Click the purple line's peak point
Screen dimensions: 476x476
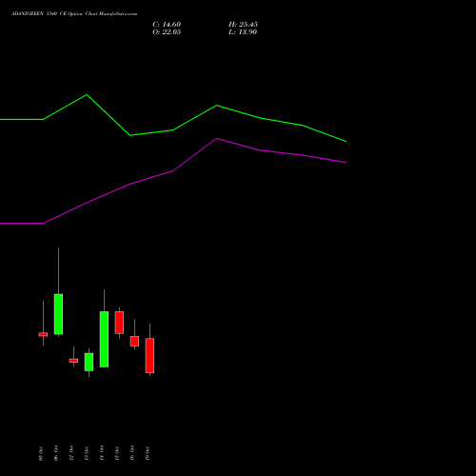(x=217, y=138)
